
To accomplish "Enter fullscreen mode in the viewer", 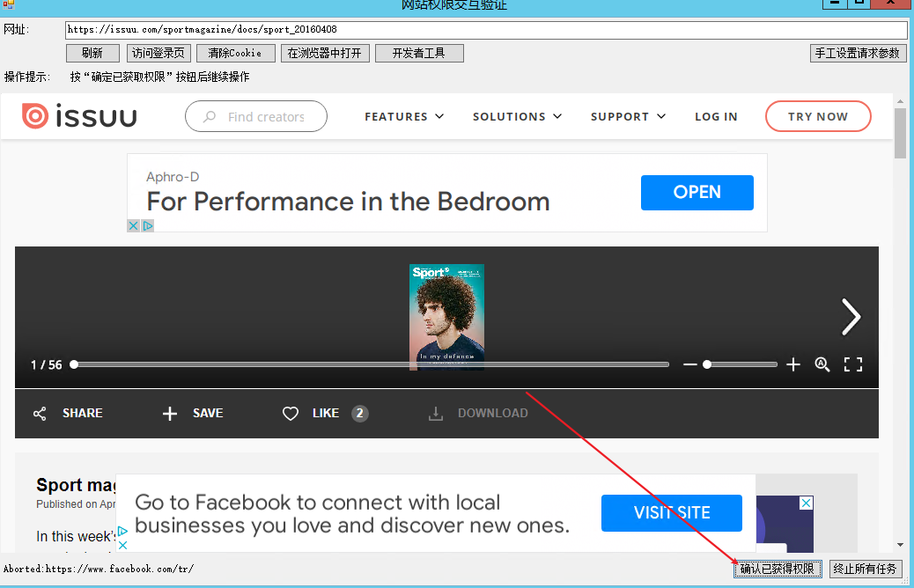I will coord(853,364).
